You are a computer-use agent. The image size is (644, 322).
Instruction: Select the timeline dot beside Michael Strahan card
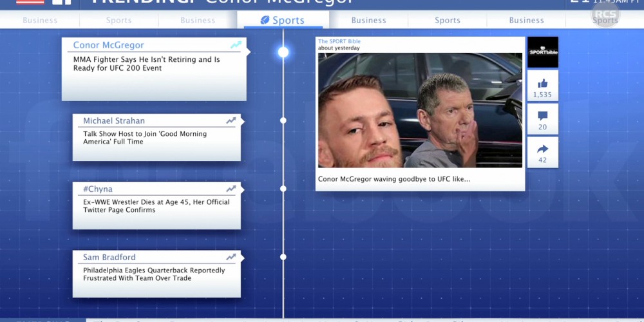point(283,120)
